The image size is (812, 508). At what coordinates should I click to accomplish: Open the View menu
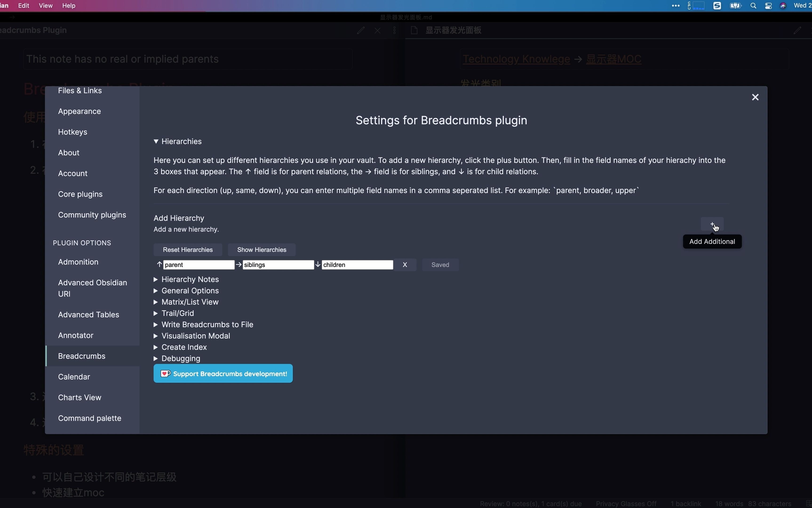pyautogui.click(x=46, y=6)
